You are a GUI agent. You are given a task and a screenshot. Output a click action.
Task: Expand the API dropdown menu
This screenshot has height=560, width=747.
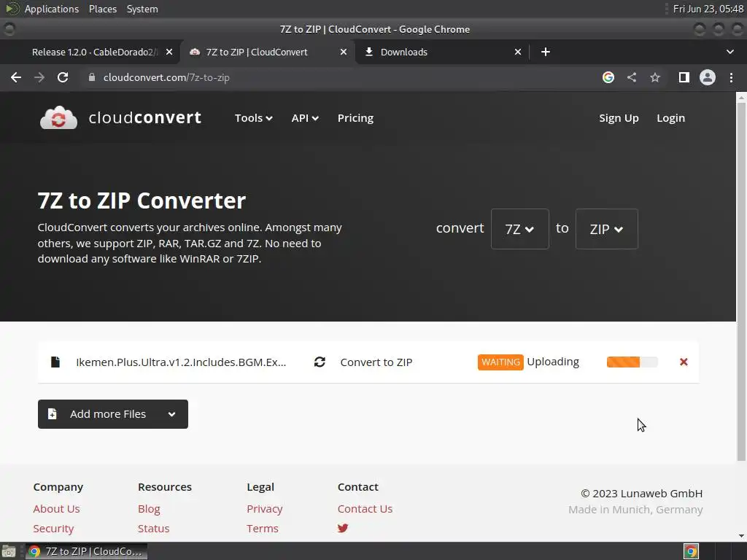pos(305,118)
